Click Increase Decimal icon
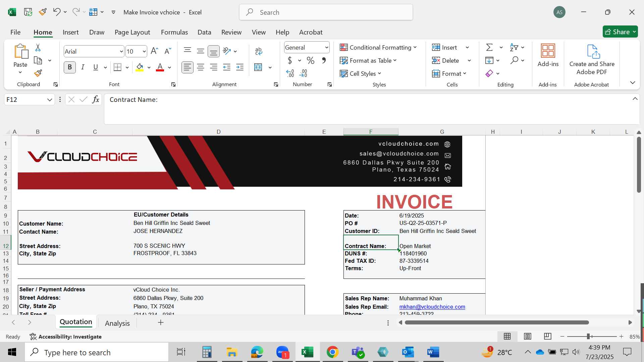The height and width of the screenshot is (362, 644). point(290,73)
